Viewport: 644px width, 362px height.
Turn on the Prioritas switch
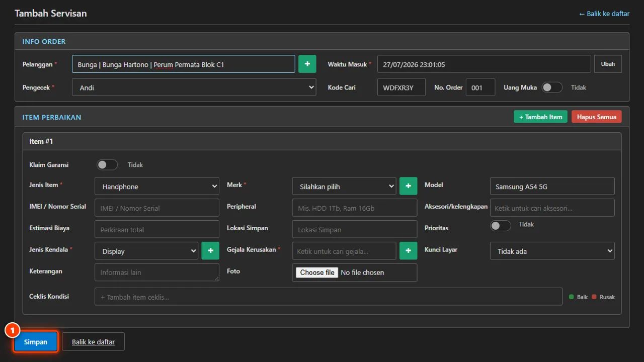pyautogui.click(x=501, y=226)
